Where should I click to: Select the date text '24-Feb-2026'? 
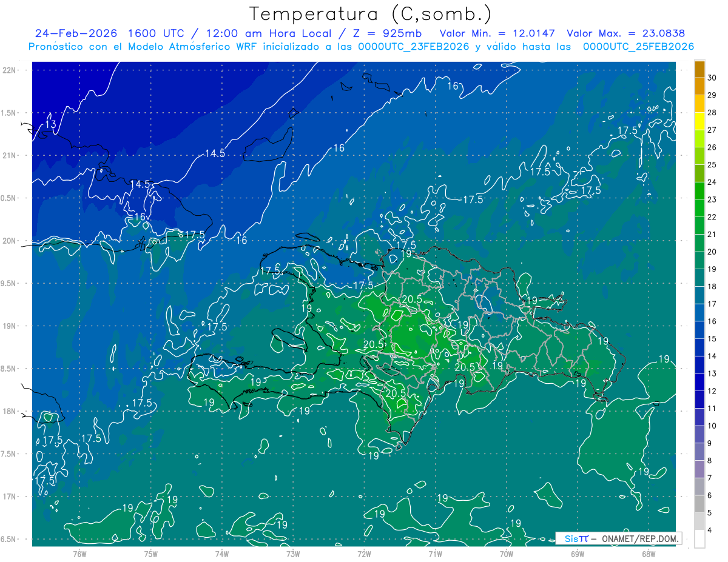pyautogui.click(x=76, y=33)
